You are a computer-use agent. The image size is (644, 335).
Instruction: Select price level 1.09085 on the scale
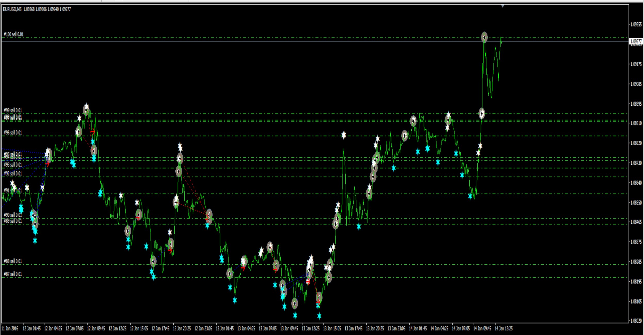(x=636, y=84)
